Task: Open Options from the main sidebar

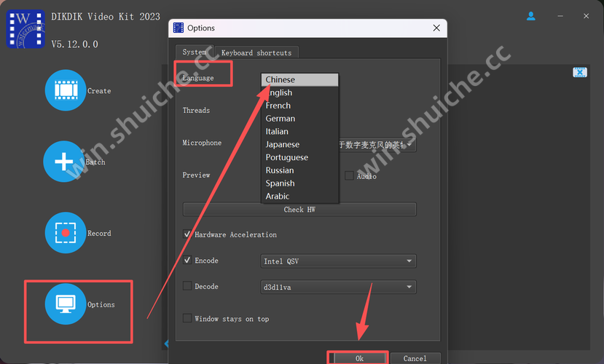Action: (66, 304)
